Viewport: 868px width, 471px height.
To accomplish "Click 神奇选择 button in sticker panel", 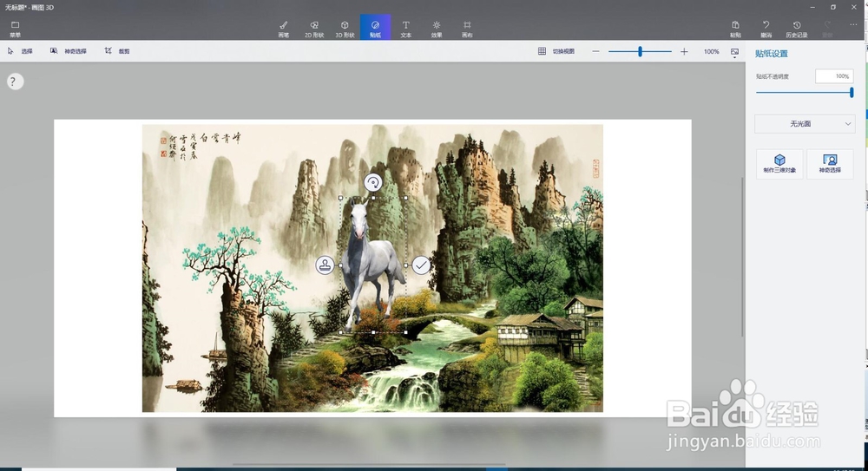I will [830, 164].
